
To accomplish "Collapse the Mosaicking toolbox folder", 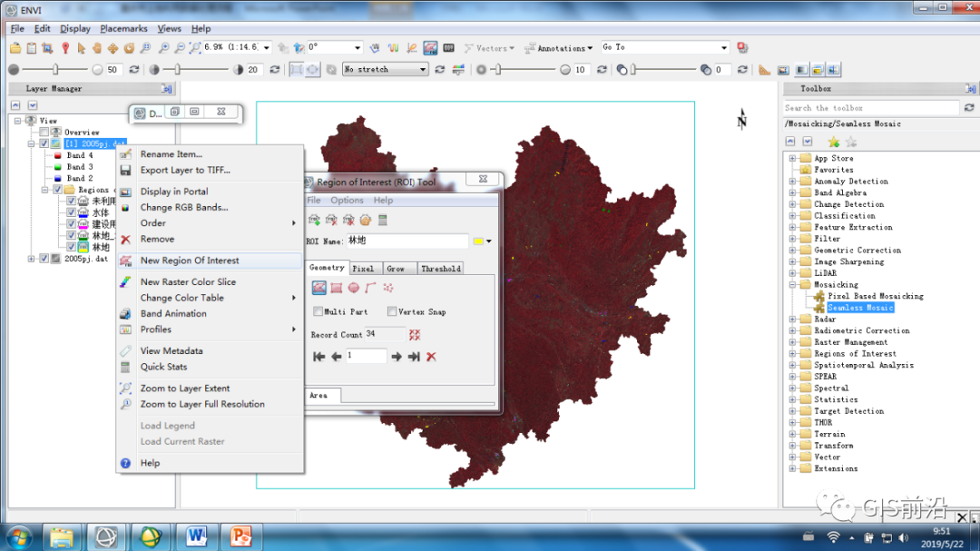I will (792, 284).
